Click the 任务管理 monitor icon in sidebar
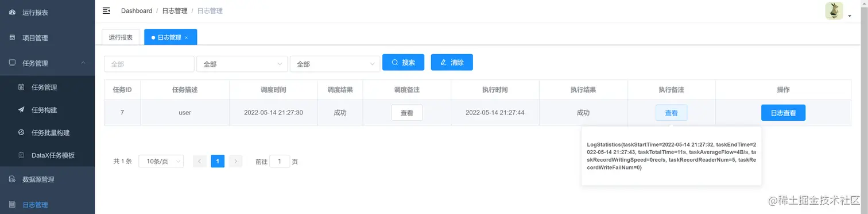 (12, 63)
